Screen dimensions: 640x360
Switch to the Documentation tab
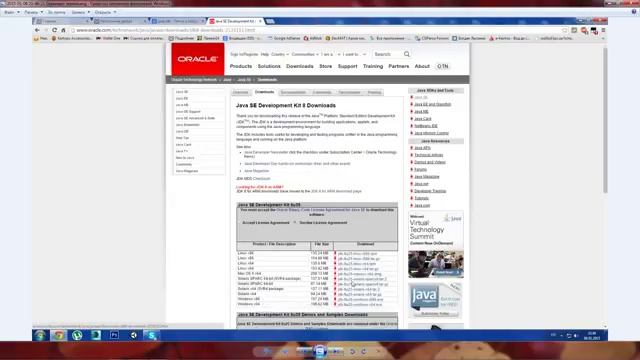coord(293,93)
